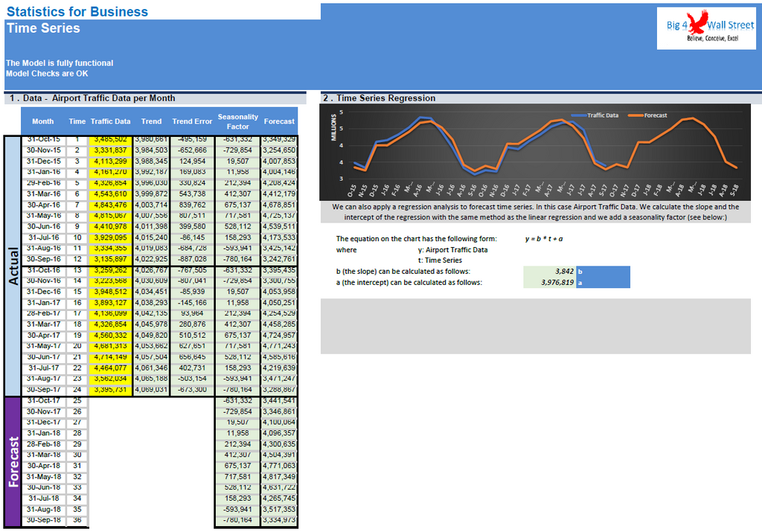Select forecast value 4,771,063
Screen dimensions: 762x532
click(x=279, y=466)
